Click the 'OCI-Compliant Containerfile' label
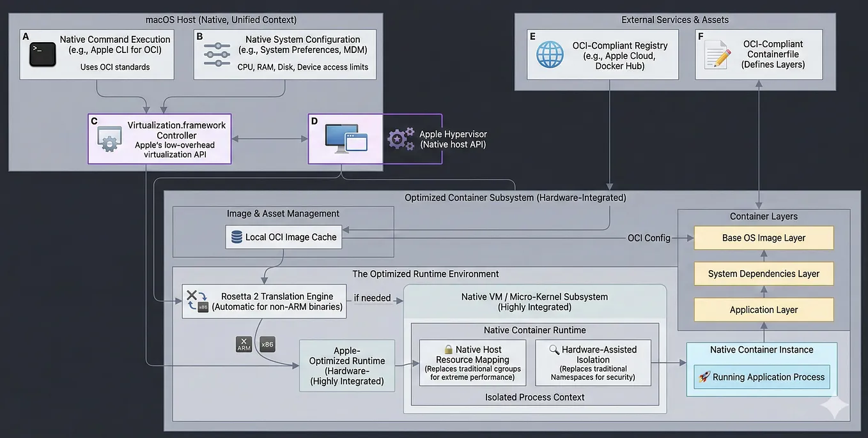 (773, 49)
